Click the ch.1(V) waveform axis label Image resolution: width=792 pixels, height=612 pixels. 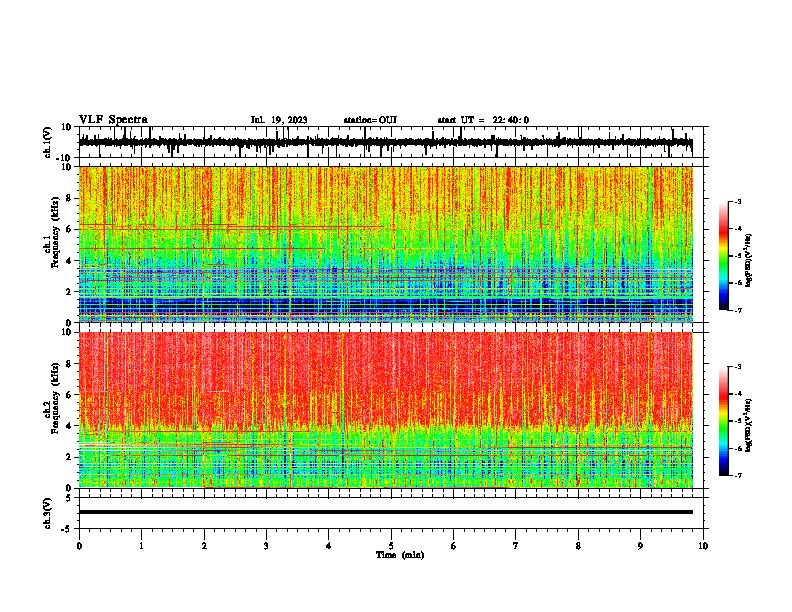(x=48, y=142)
